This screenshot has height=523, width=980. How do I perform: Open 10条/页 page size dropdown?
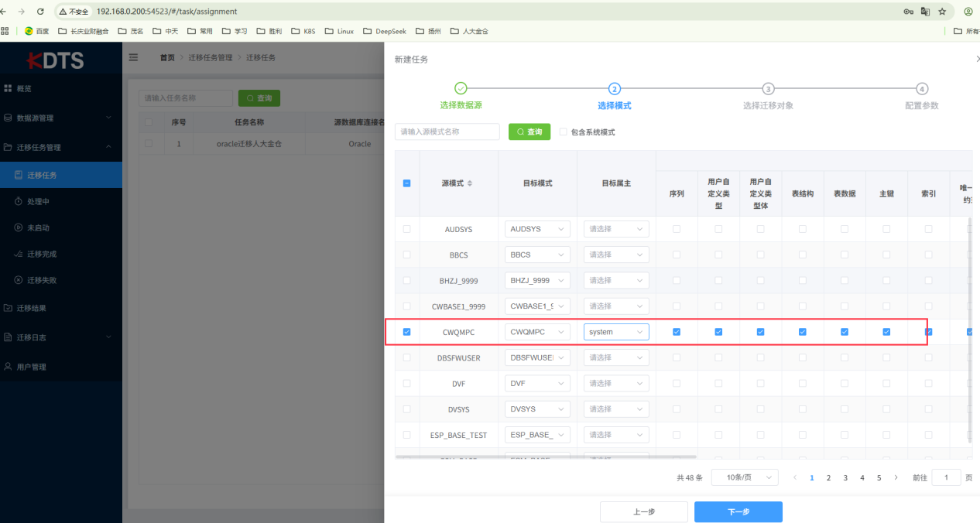point(745,477)
